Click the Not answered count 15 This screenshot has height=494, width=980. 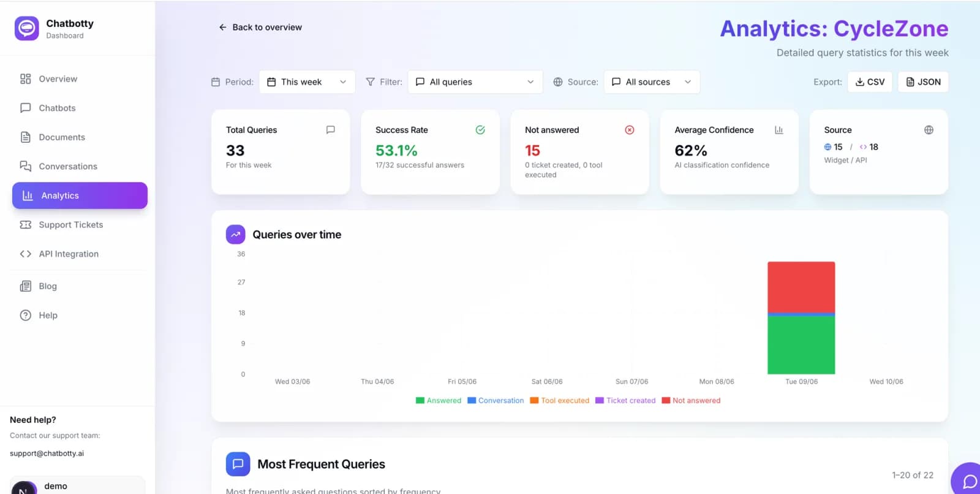coord(532,151)
